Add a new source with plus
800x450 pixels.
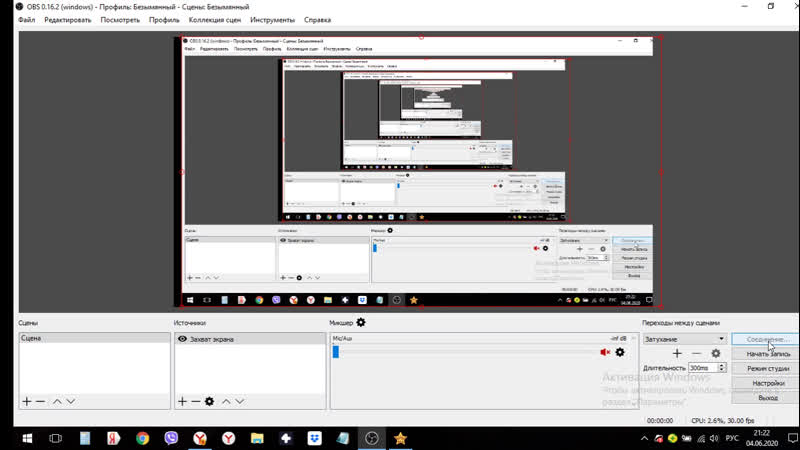click(182, 401)
